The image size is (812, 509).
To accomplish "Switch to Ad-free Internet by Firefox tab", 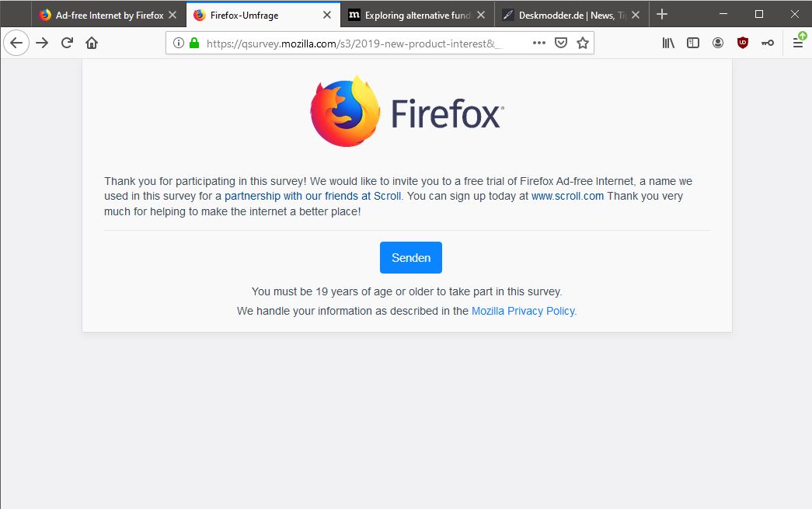I will (x=109, y=15).
